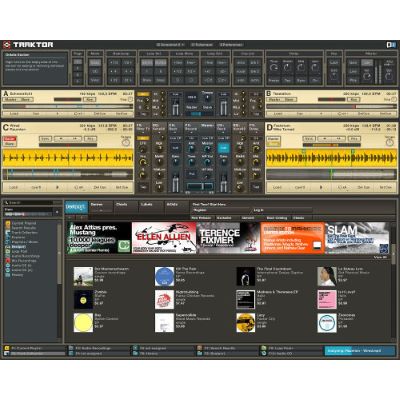This screenshot has width=400, height=400.
Task: Click the crossfader in the mixer
Action: (x=200, y=187)
